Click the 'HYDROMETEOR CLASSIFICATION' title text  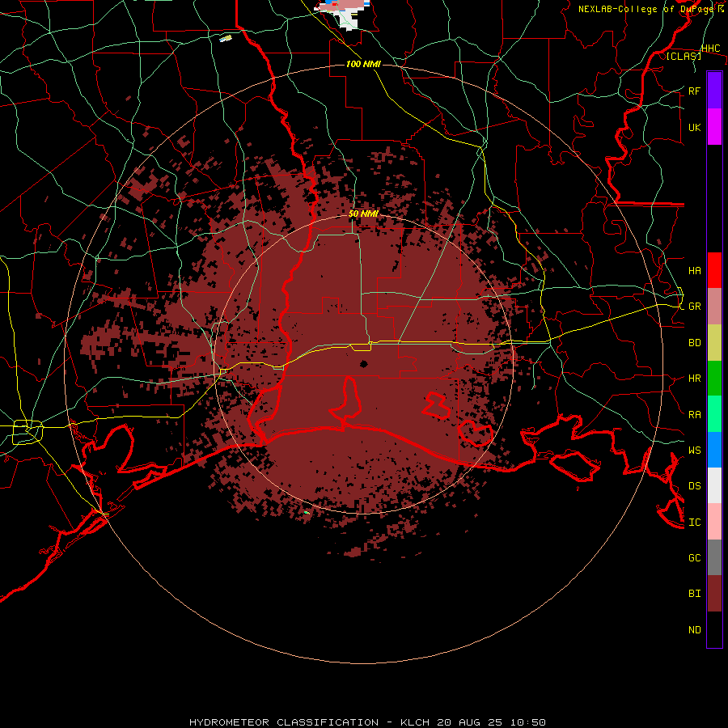pos(284,722)
